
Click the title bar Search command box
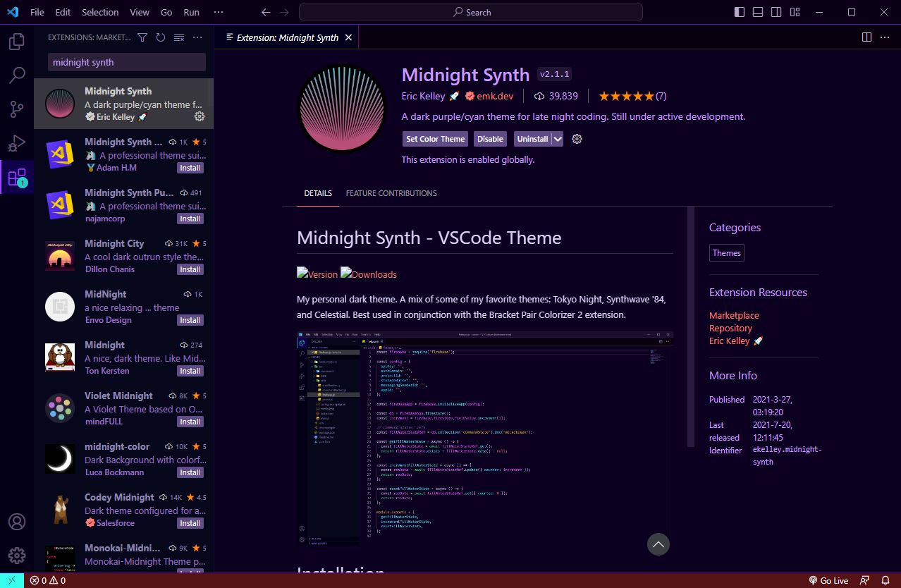pos(471,12)
